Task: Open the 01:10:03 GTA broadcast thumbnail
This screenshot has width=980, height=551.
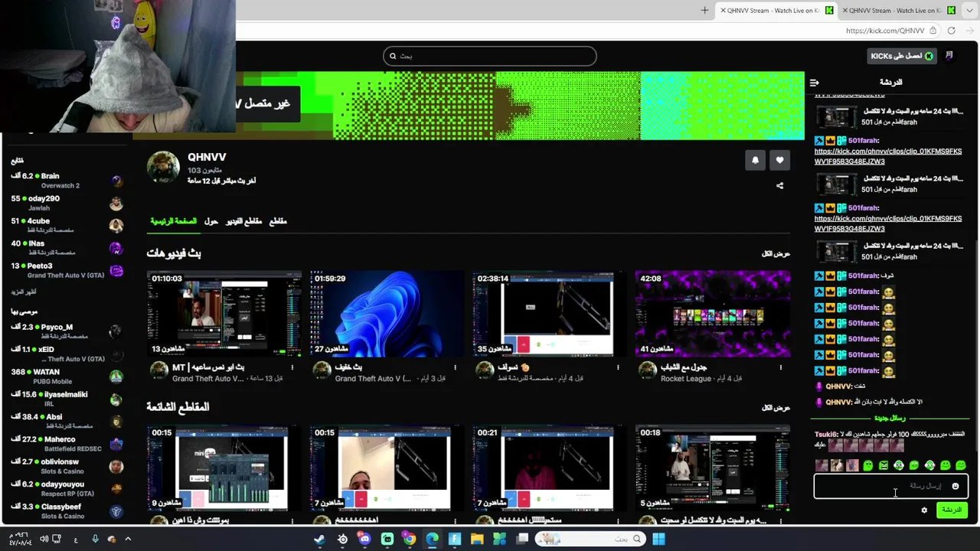Action: 224,314
